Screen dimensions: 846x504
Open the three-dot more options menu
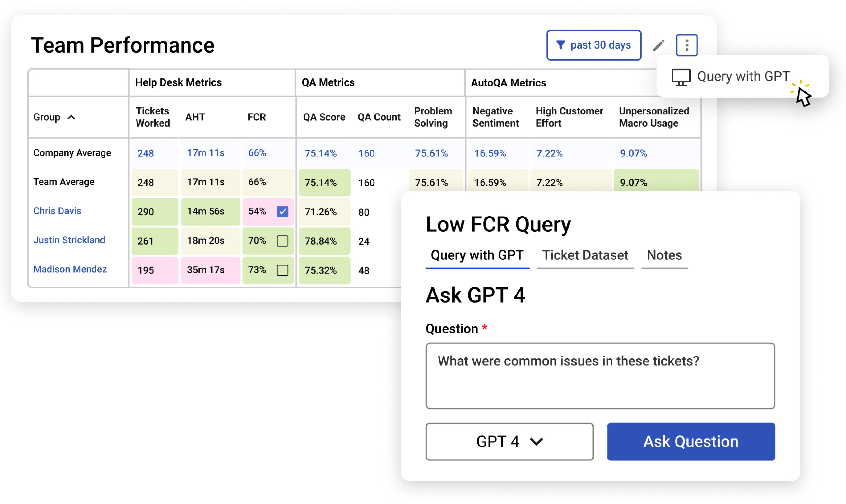686,45
